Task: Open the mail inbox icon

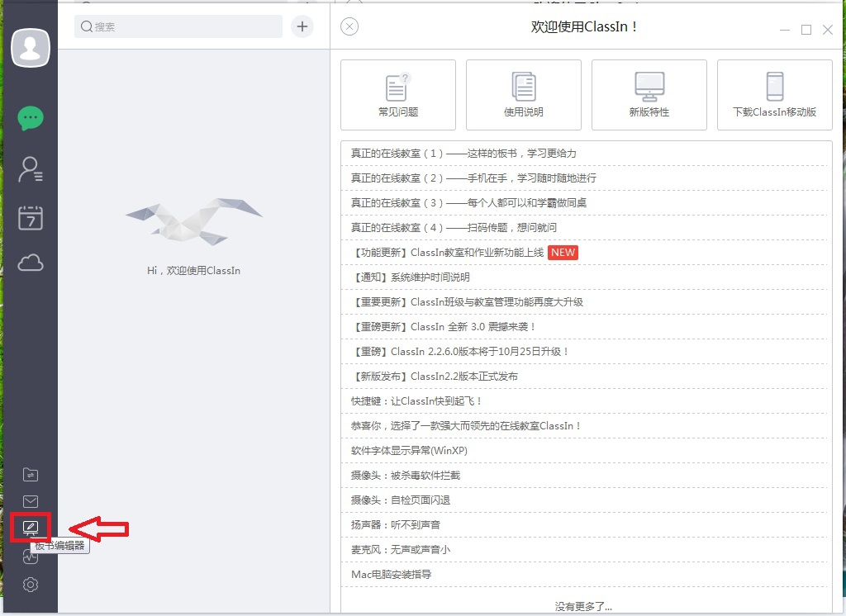Action: 30,501
